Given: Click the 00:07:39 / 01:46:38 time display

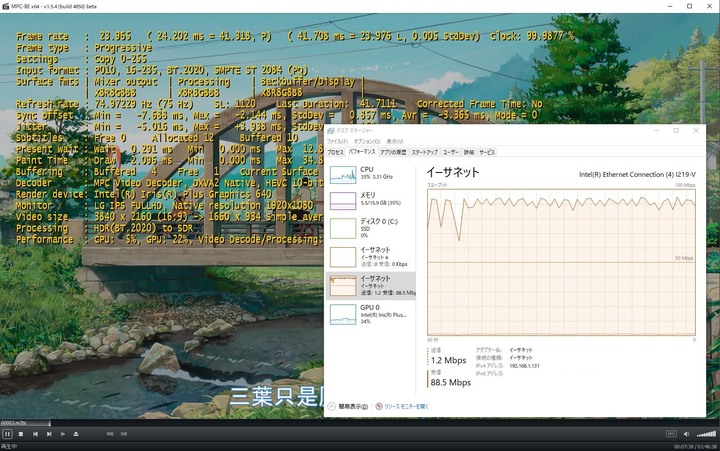Looking at the screenshot, I should click(x=695, y=446).
